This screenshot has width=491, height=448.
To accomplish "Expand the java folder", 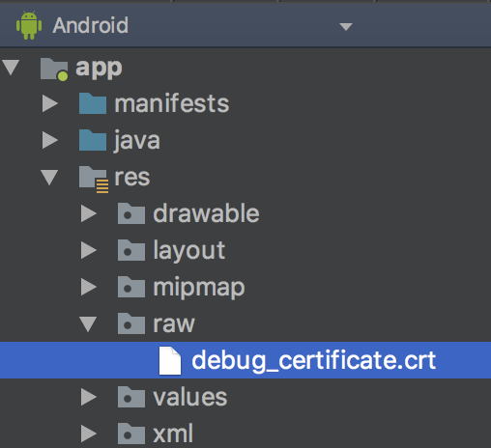I will coord(50,140).
